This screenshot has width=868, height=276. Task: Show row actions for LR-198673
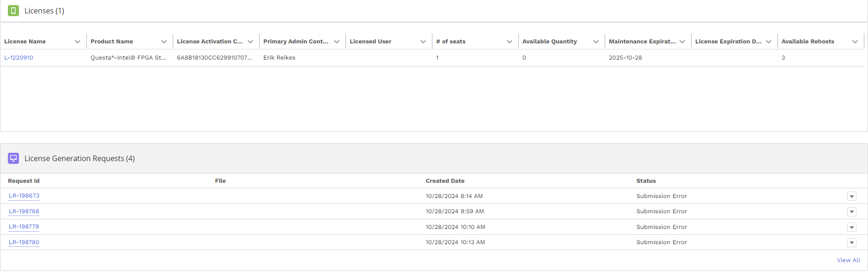(852, 196)
